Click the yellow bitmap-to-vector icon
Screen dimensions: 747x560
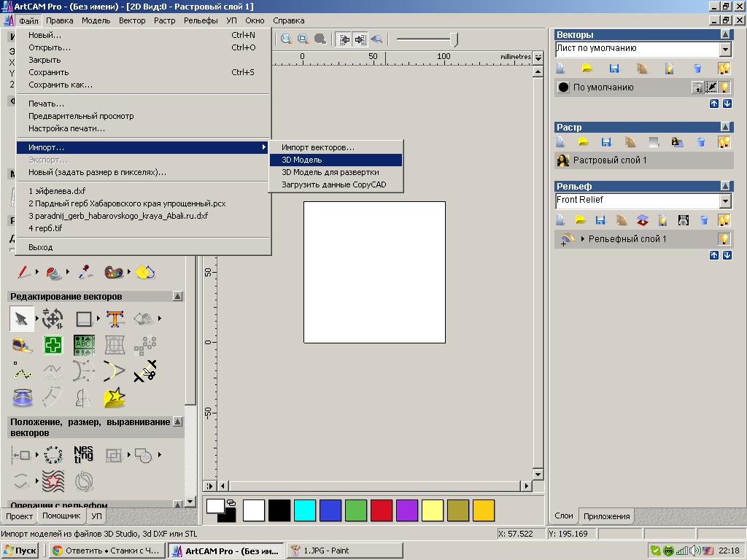click(145, 272)
